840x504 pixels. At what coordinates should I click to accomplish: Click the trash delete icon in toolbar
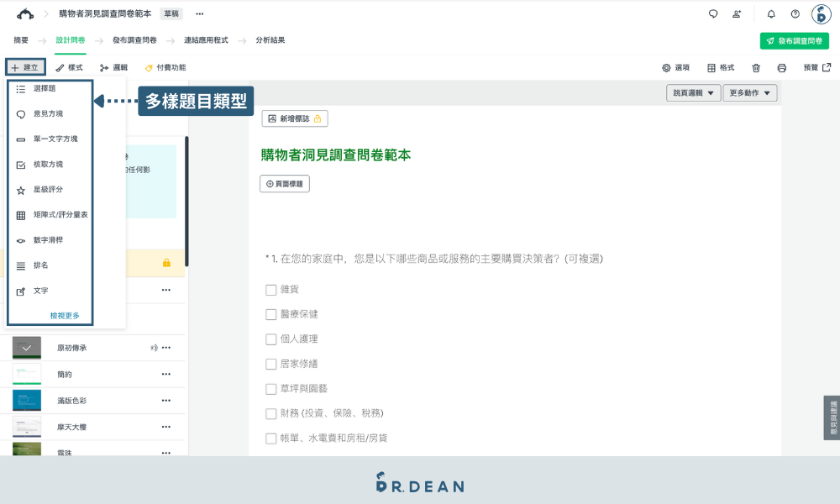pyautogui.click(x=756, y=68)
